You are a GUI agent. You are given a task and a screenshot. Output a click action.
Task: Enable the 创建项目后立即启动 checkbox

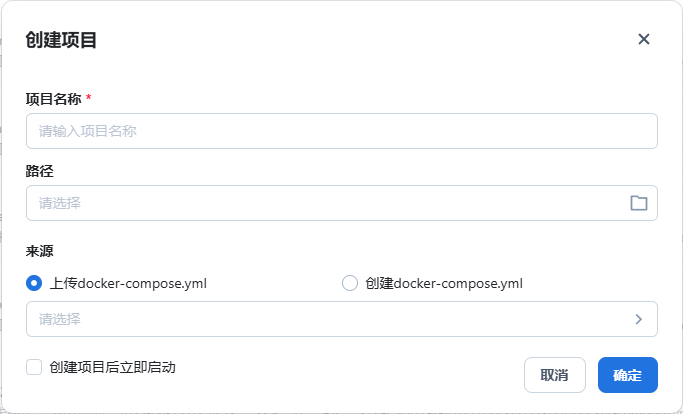pyautogui.click(x=34, y=367)
